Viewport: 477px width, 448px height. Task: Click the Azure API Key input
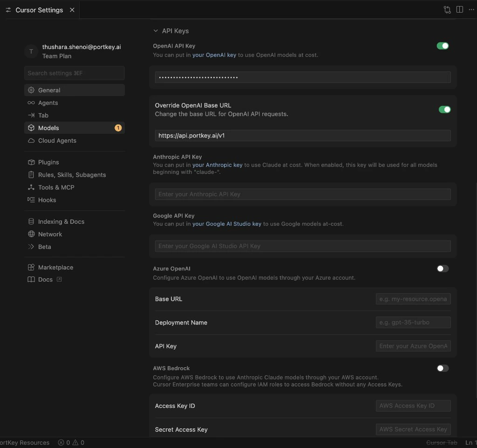(x=413, y=346)
